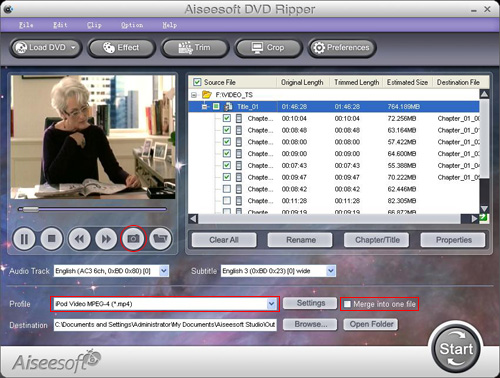Stop the preview playback

[51, 239]
